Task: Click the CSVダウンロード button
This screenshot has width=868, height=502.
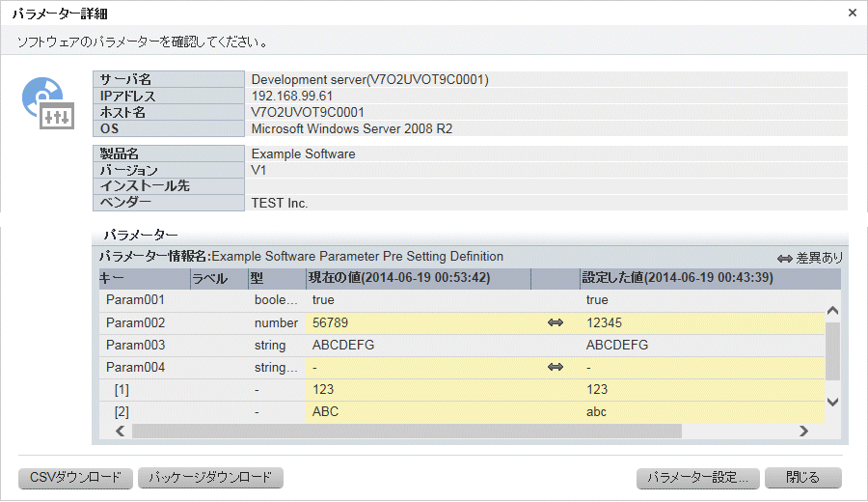Action: tap(75, 478)
